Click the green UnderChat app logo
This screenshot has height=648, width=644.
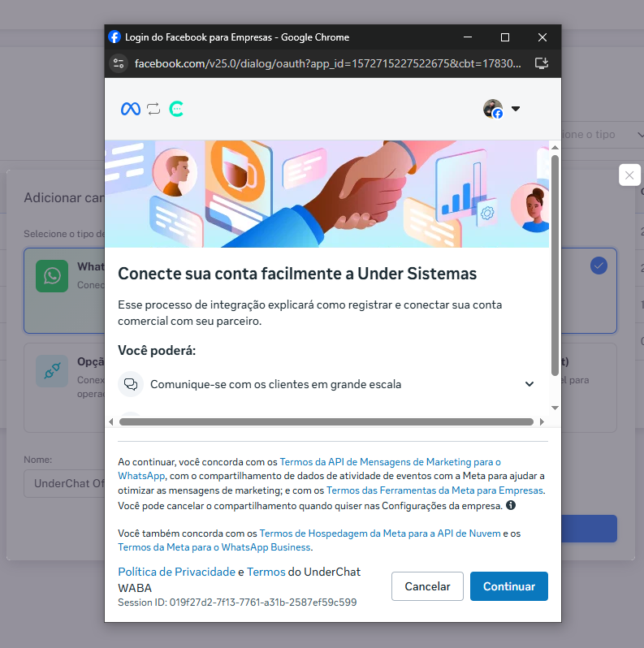(176, 109)
